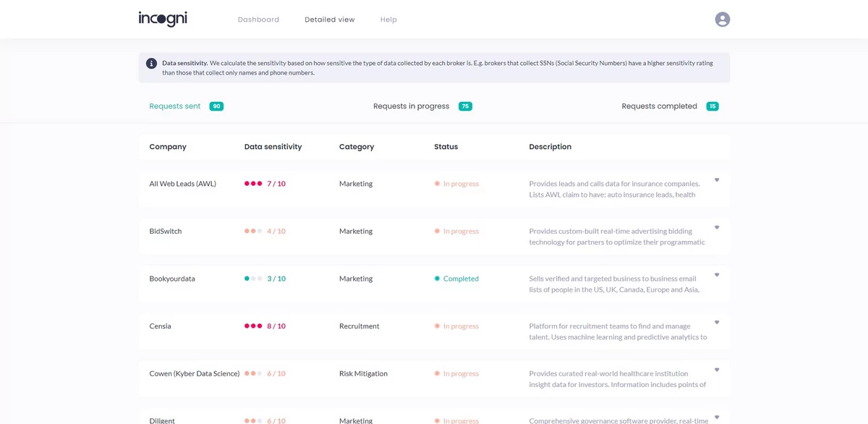
Task: Click sensitivity dots for Bookyourdata
Action: pyautogui.click(x=253, y=279)
